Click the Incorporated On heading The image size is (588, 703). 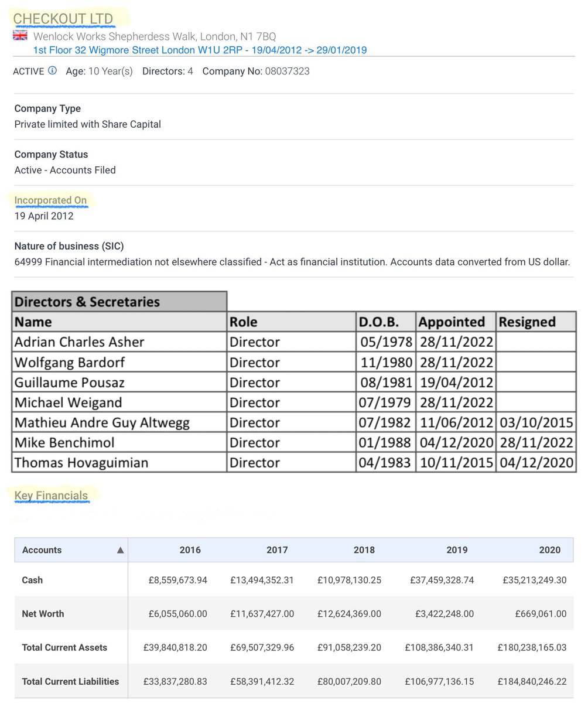click(50, 200)
